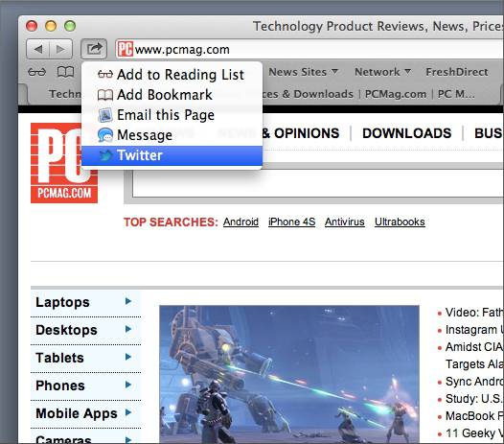Image resolution: width=504 pixels, height=444 pixels.
Task: Open the headline starting 'Instagram'
Action: click(474, 330)
